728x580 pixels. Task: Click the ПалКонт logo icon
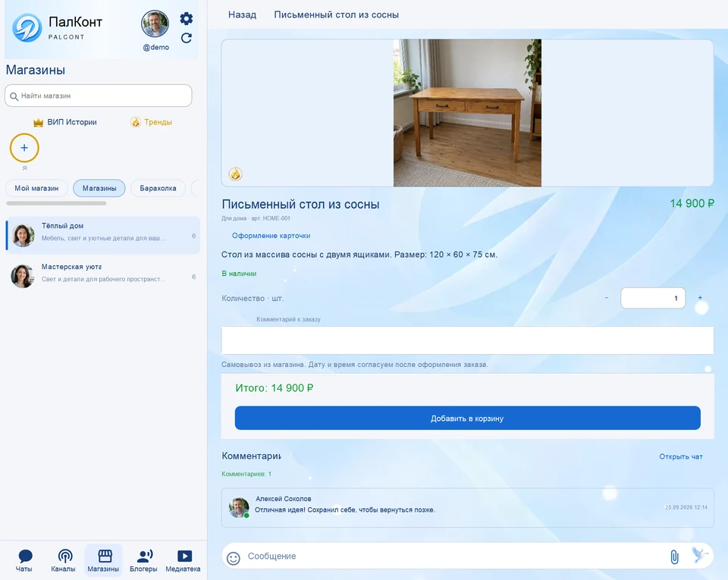click(x=27, y=27)
